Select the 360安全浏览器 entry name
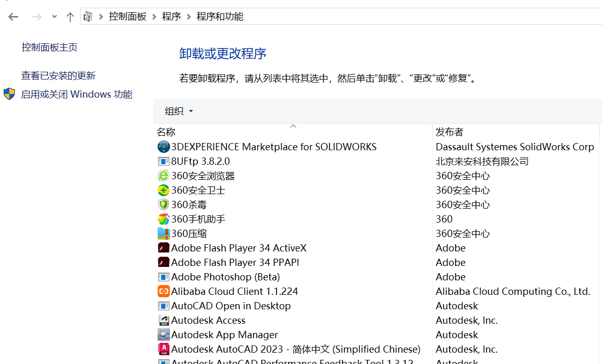This screenshot has width=602, height=364. [x=203, y=176]
